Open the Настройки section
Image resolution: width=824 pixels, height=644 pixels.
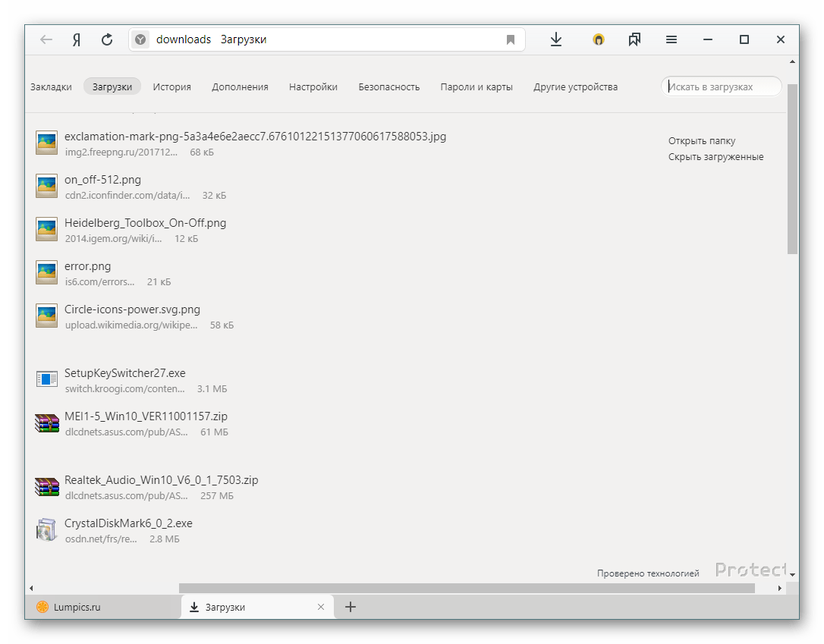[313, 86]
